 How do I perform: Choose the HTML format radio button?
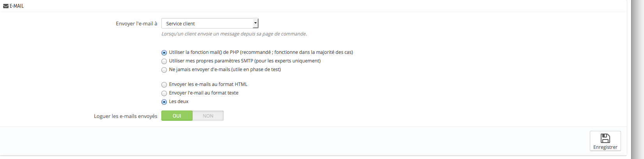point(164,85)
